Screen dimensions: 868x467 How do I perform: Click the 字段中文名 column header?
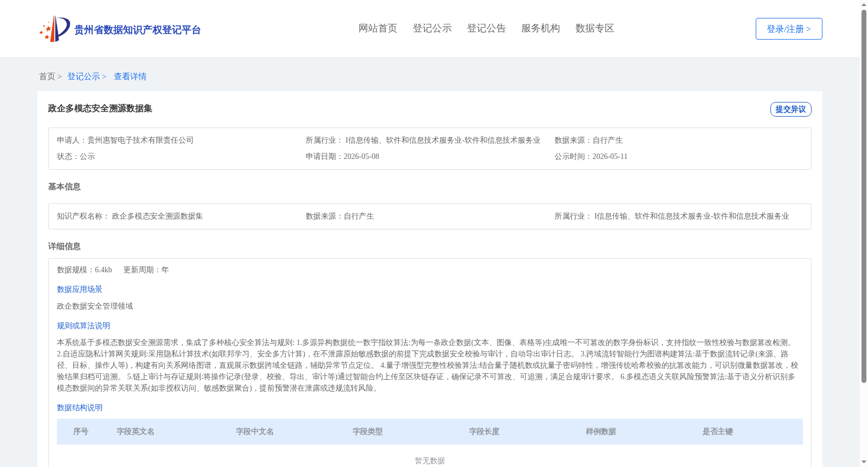click(255, 432)
